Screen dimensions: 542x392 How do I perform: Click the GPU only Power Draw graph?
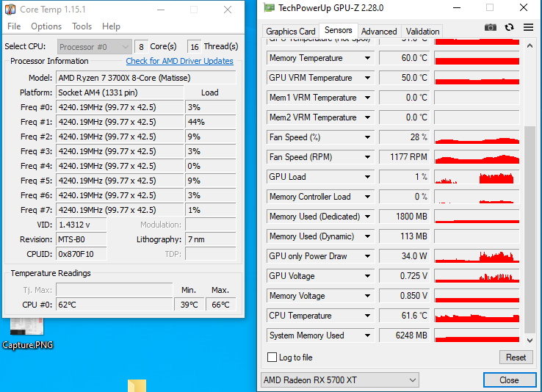477,256
